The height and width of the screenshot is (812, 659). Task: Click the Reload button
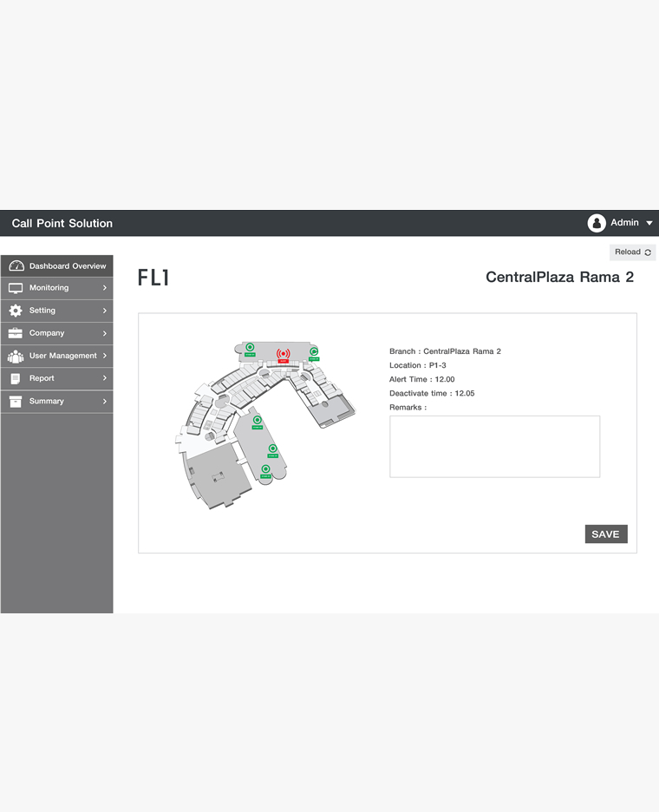tap(633, 252)
